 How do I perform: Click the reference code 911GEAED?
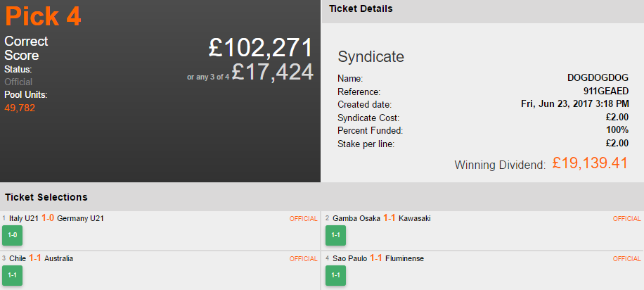coord(605,92)
